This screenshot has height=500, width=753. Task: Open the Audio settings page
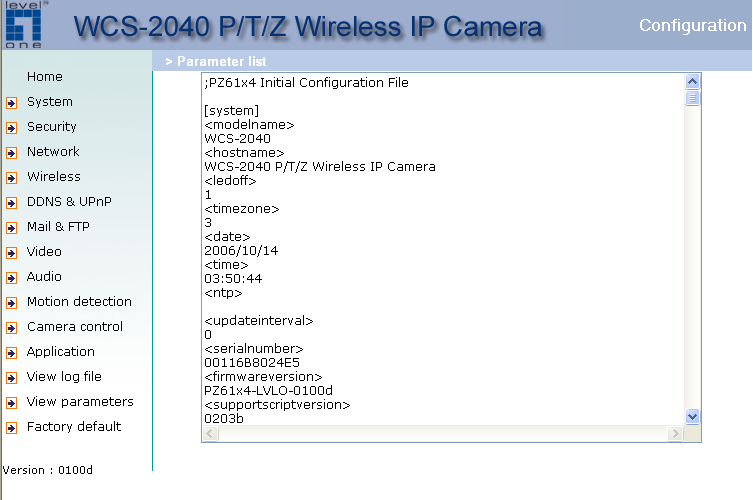pyautogui.click(x=44, y=277)
